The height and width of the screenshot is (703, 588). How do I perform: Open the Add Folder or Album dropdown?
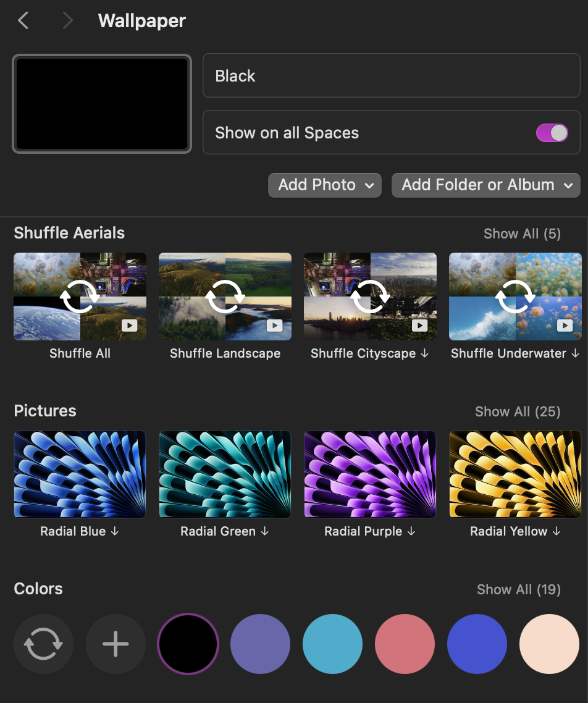pos(485,185)
